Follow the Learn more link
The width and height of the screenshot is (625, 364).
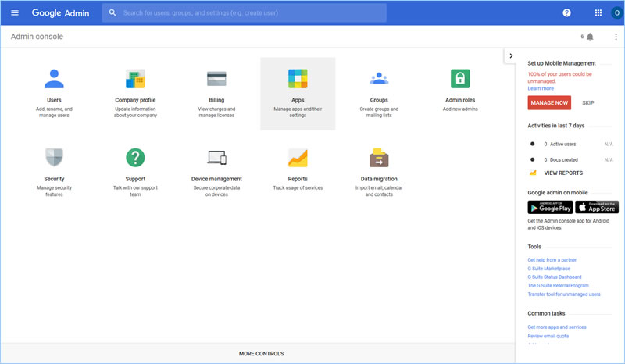tap(541, 88)
